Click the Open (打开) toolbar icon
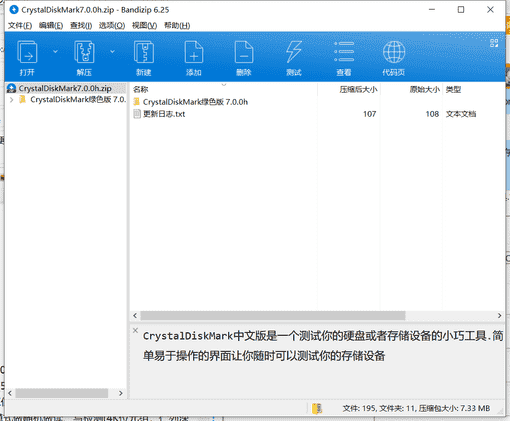Viewport: 510px width, 421px height. tap(27, 52)
